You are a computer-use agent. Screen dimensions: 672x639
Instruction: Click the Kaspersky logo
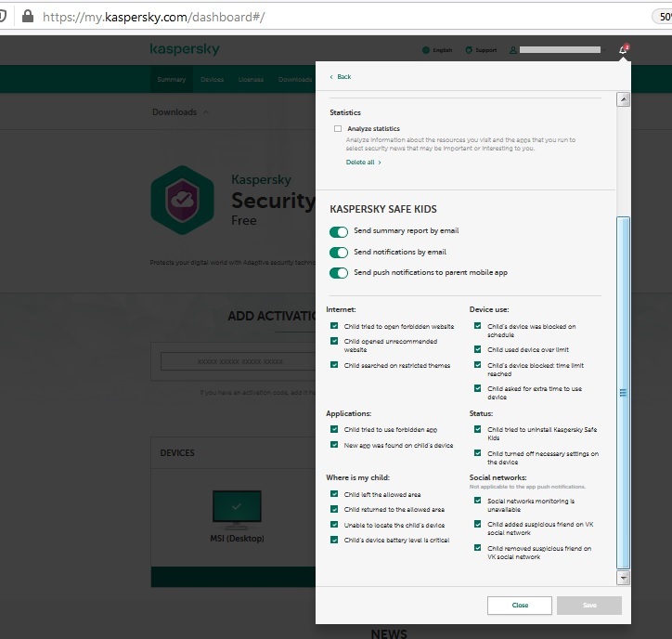click(x=185, y=49)
